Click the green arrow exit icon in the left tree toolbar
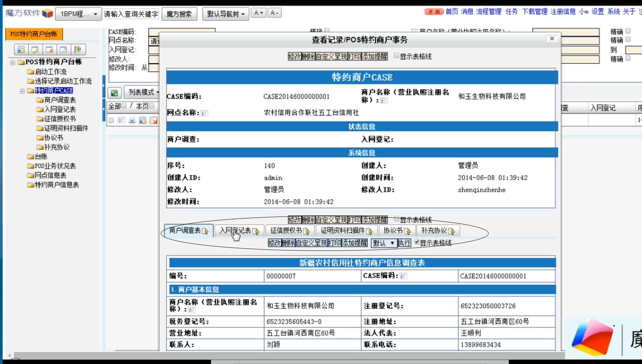This screenshot has width=642, height=364. coord(78,50)
